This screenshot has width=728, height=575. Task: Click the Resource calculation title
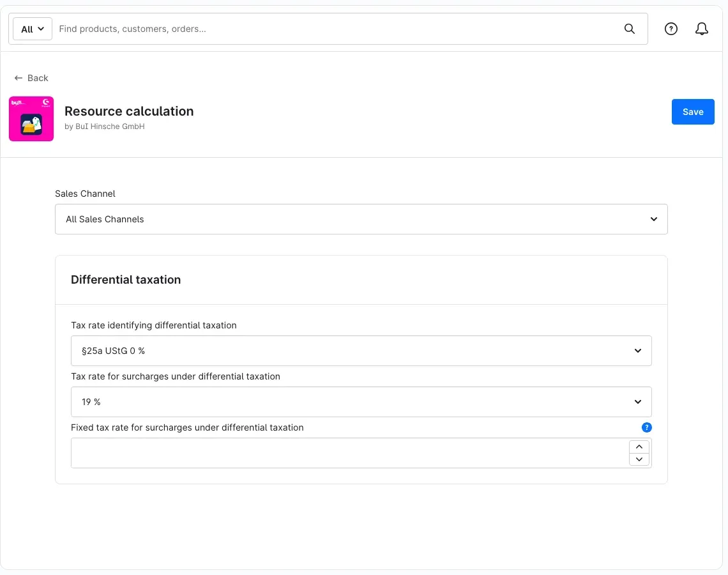click(129, 111)
